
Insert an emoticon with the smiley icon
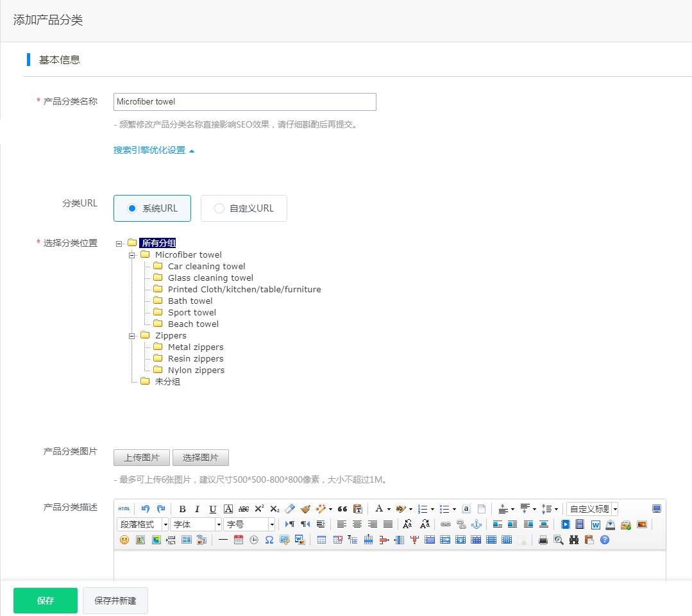(124, 540)
